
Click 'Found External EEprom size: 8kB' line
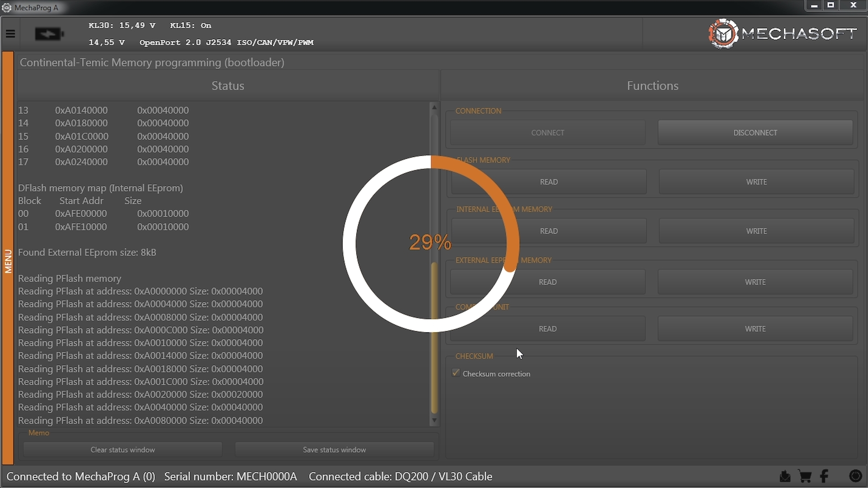87,252
